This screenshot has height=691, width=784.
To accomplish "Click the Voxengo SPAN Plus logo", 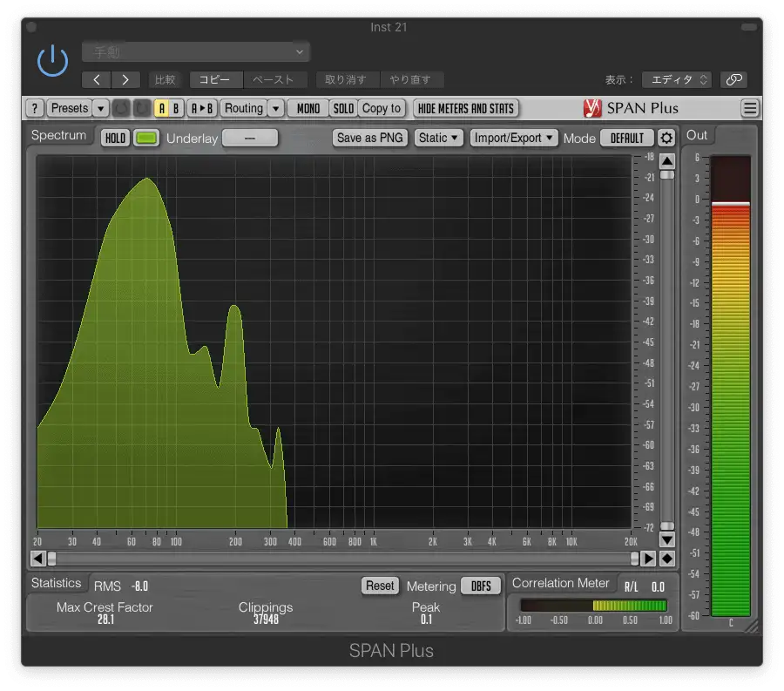I will coord(631,108).
